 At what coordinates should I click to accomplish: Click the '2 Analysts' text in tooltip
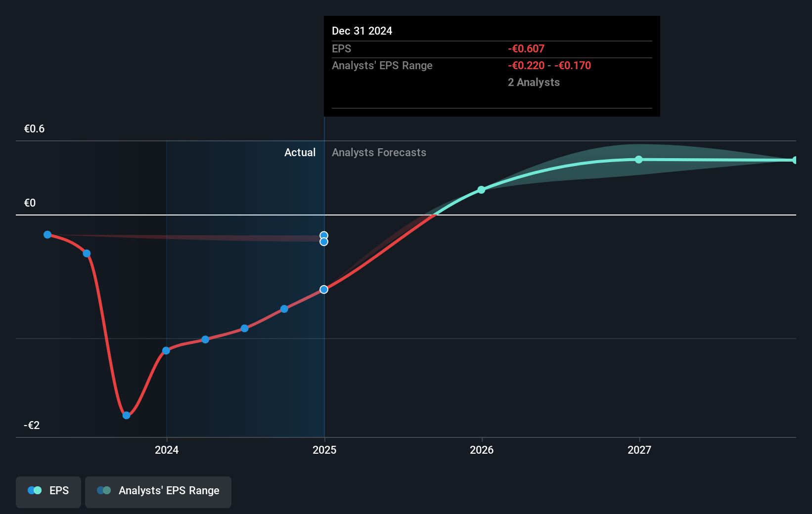click(534, 82)
